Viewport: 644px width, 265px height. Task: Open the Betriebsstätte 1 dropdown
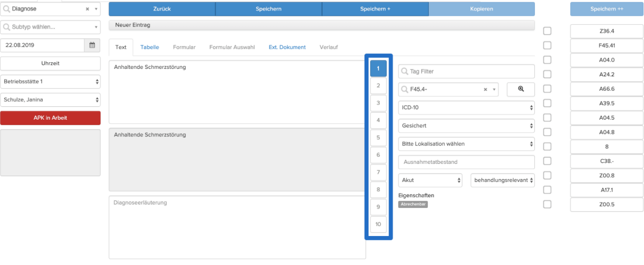click(50, 82)
